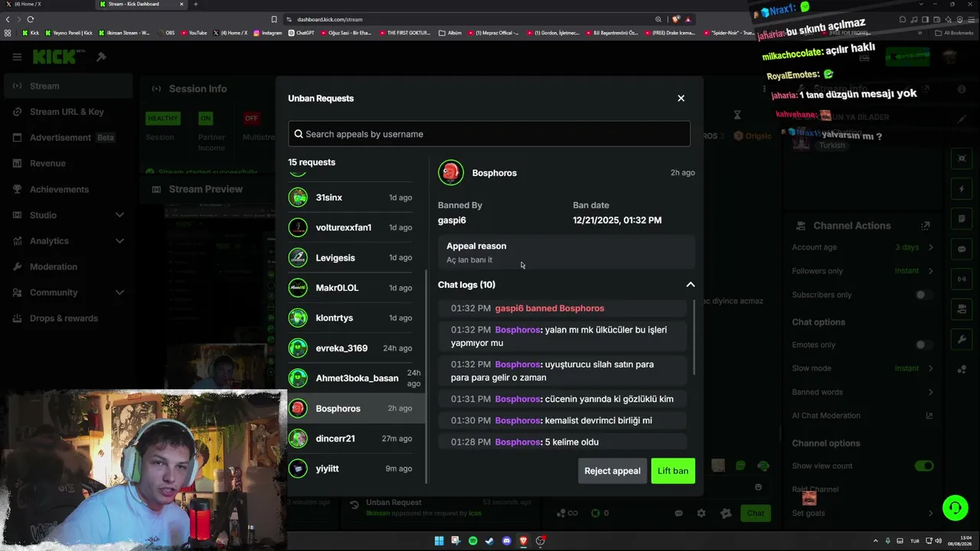Switch to the Home / X browser tab

coord(46,4)
